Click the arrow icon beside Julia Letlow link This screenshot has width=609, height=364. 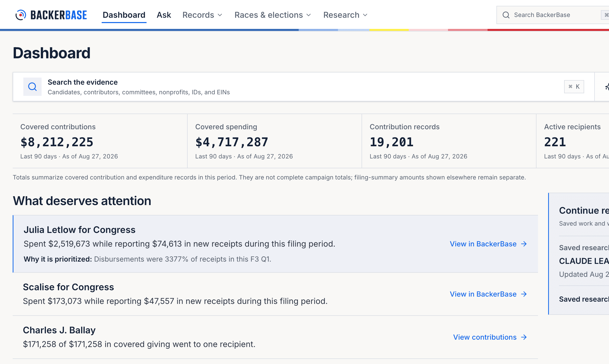click(x=524, y=244)
